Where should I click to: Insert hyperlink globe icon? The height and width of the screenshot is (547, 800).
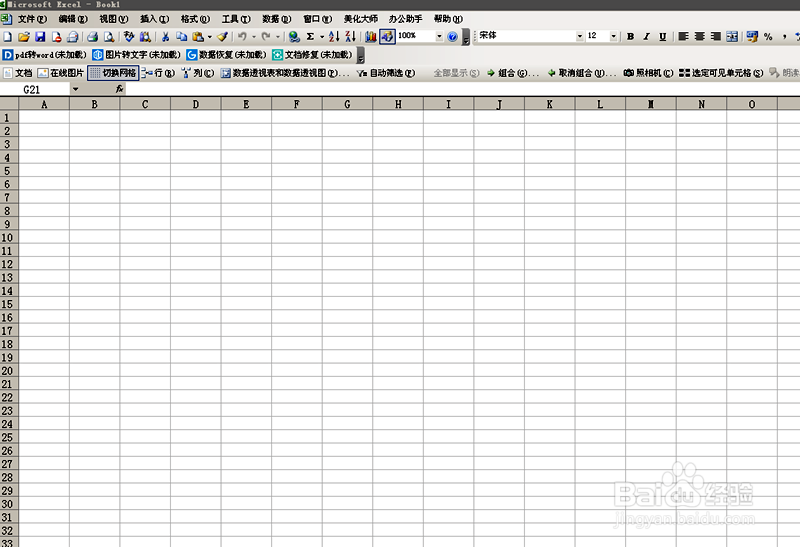pos(294,37)
